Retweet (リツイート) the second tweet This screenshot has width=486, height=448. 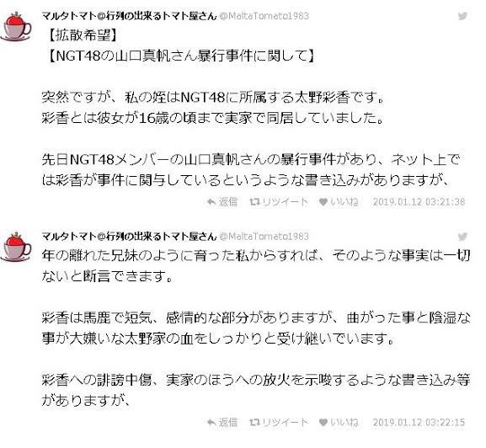point(279,422)
